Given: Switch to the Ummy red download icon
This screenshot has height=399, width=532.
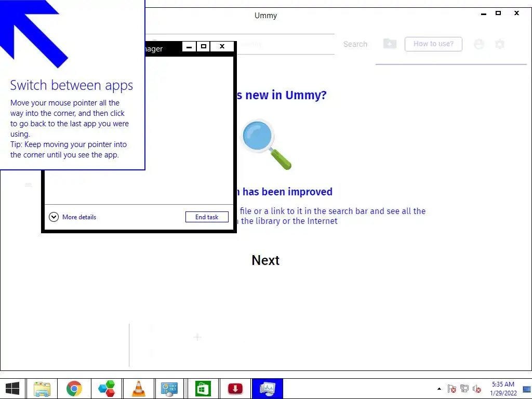Looking at the screenshot, I should (235, 389).
